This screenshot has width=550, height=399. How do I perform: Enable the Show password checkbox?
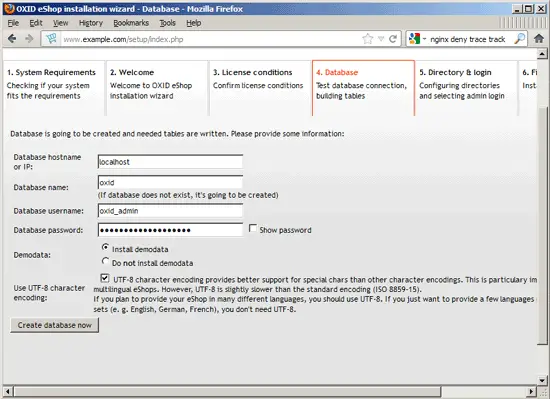coord(253,228)
